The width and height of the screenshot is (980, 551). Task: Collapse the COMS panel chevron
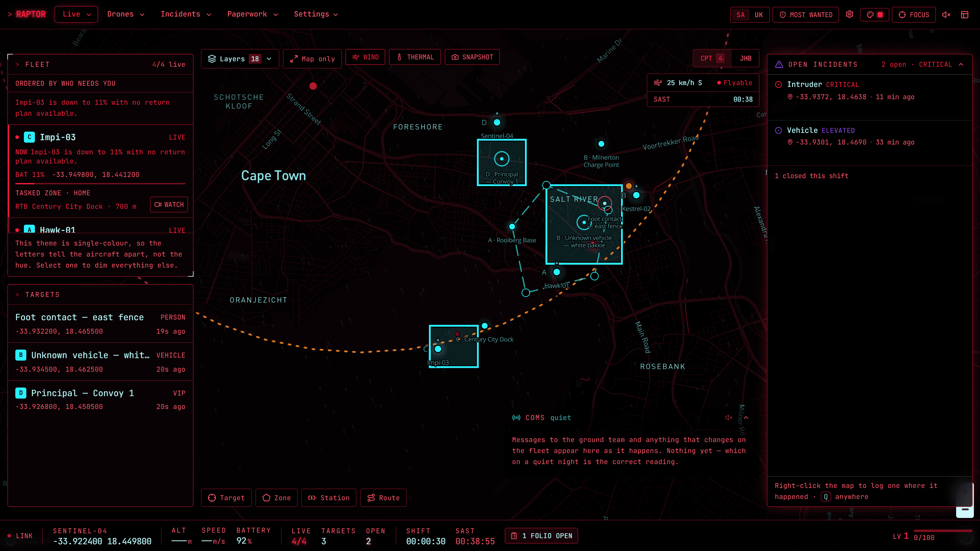click(x=746, y=418)
